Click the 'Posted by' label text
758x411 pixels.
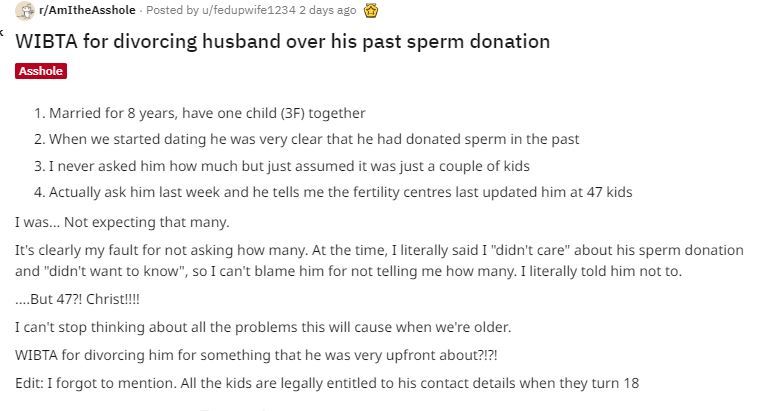(173, 10)
